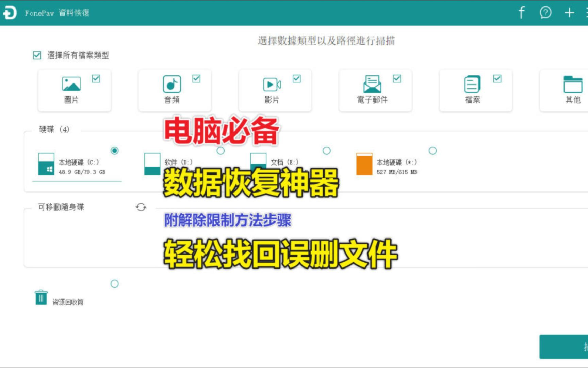
Task: Click the 電子郵件 label text
Action: (x=372, y=99)
